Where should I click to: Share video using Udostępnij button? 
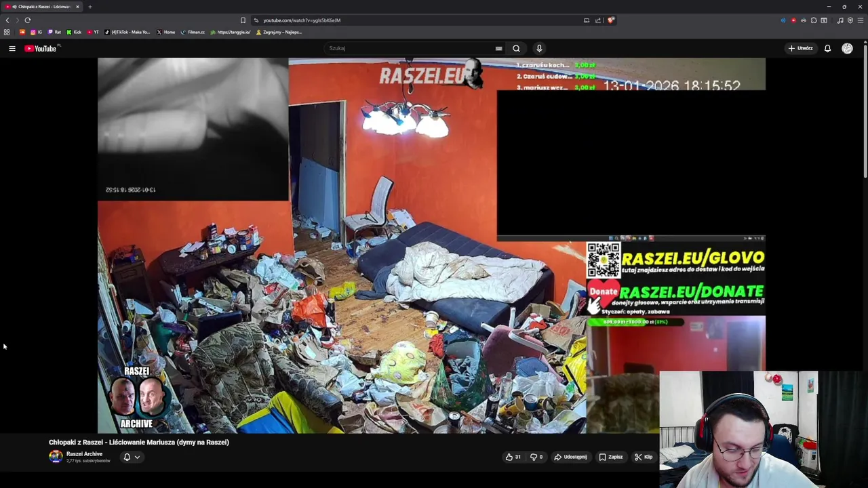570,457
